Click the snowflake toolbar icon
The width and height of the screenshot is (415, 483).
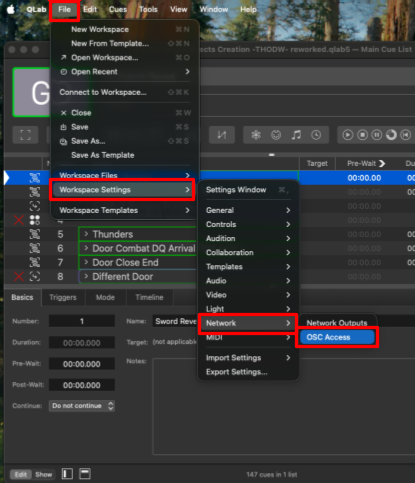coord(256,135)
